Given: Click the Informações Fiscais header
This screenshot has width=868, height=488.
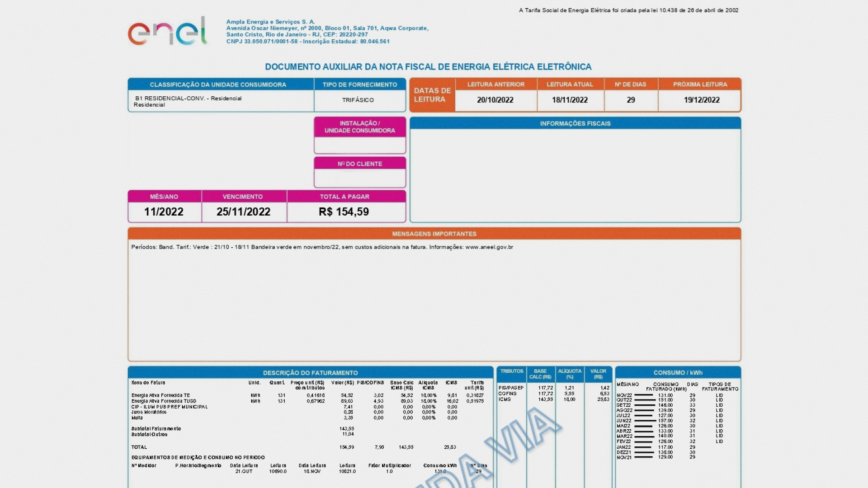Looking at the screenshot, I should click(575, 123).
